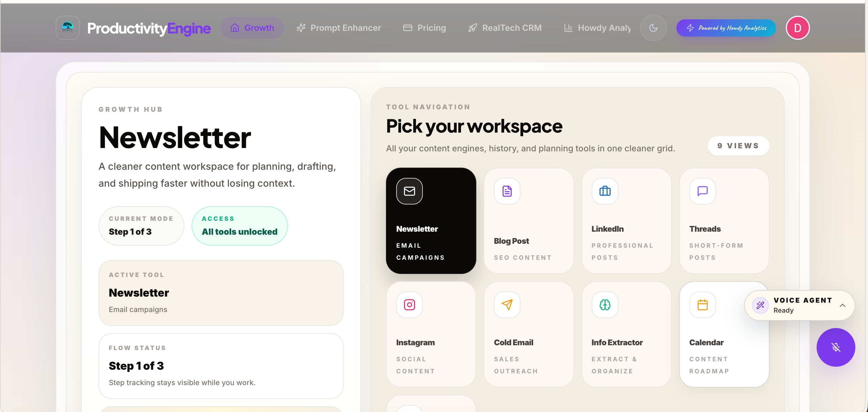
Task: Open the Blog Post document icon
Action: pos(507,191)
